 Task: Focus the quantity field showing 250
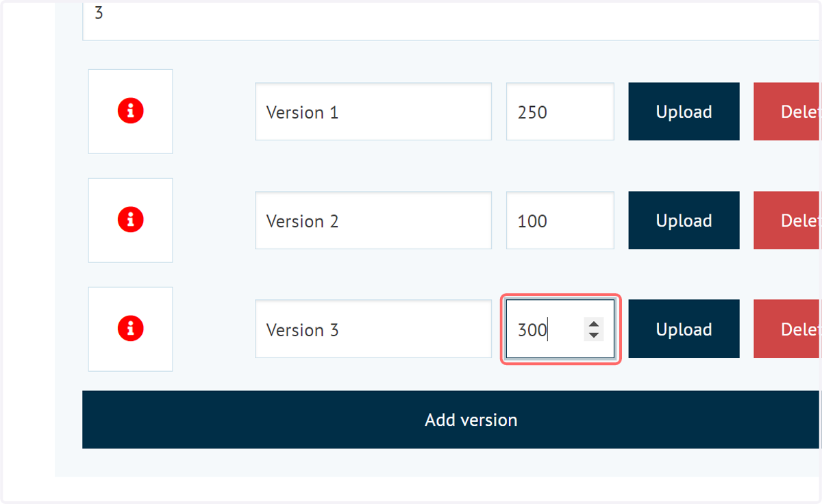[x=560, y=112]
